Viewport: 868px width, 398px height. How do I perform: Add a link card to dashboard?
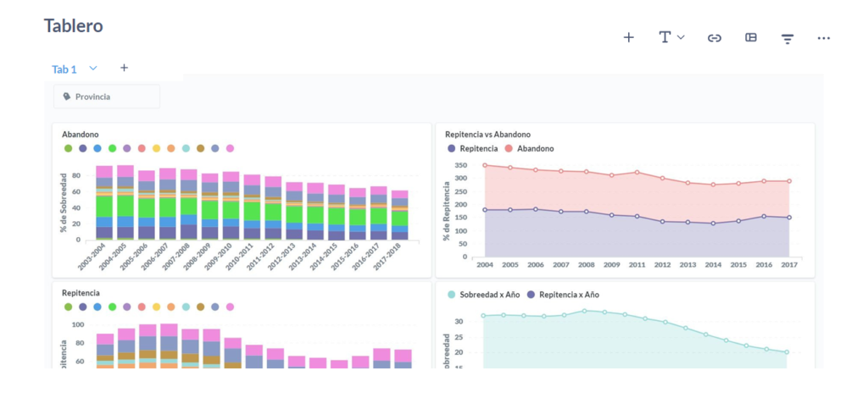[715, 37]
